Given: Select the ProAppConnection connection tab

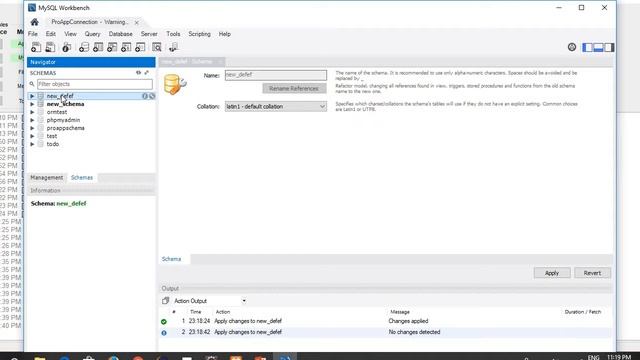Looking at the screenshot, I should point(89,22).
